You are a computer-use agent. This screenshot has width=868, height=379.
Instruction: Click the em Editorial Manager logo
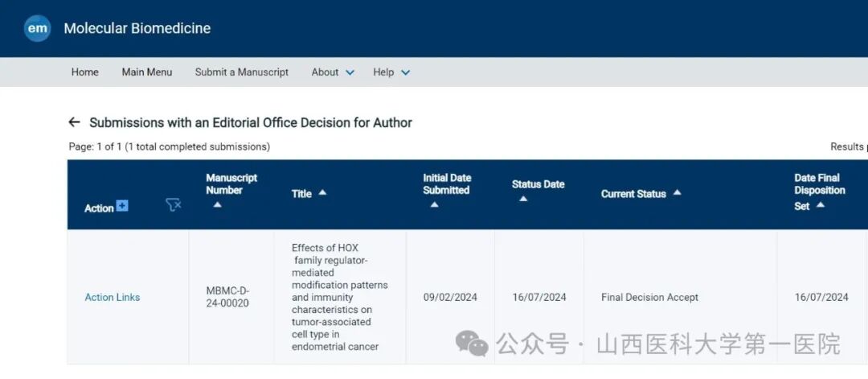[x=38, y=28]
